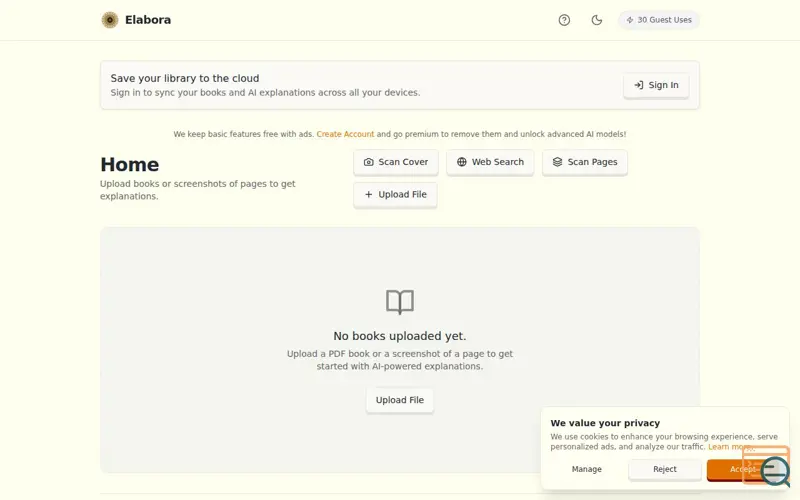Click the Scan Pages layers icon
This screenshot has width=800, height=500.
[557, 162]
